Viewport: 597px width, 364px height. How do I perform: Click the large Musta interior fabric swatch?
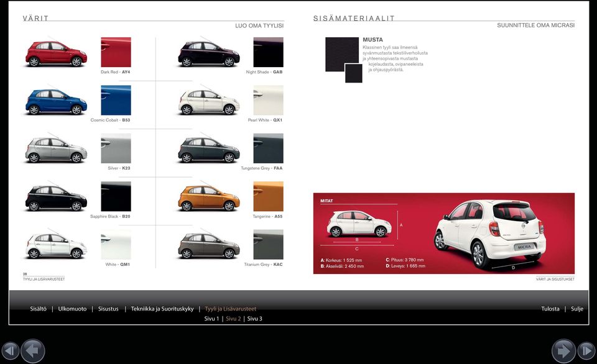(342, 55)
